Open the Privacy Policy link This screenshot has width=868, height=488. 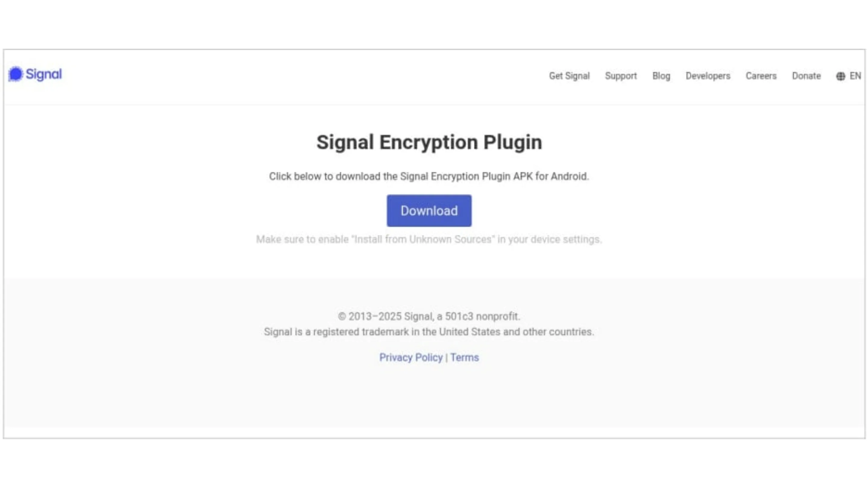[411, 357]
